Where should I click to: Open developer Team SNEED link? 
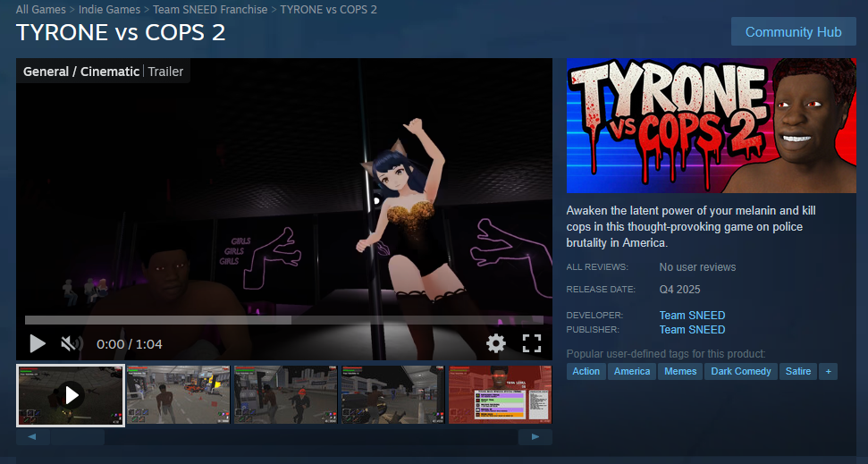[692, 315]
